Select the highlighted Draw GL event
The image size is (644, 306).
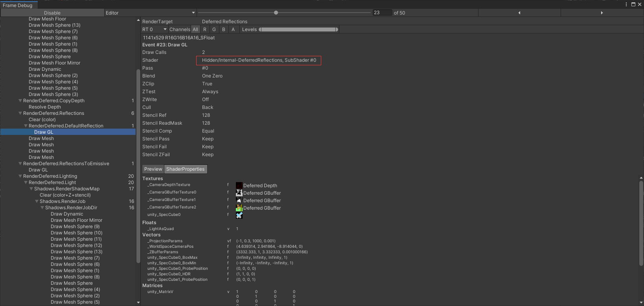(x=68, y=132)
